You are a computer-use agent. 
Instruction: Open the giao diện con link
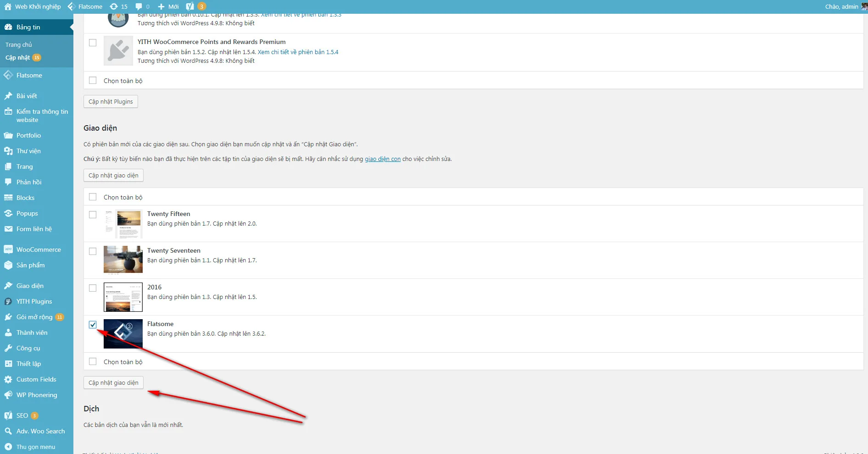point(383,159)
